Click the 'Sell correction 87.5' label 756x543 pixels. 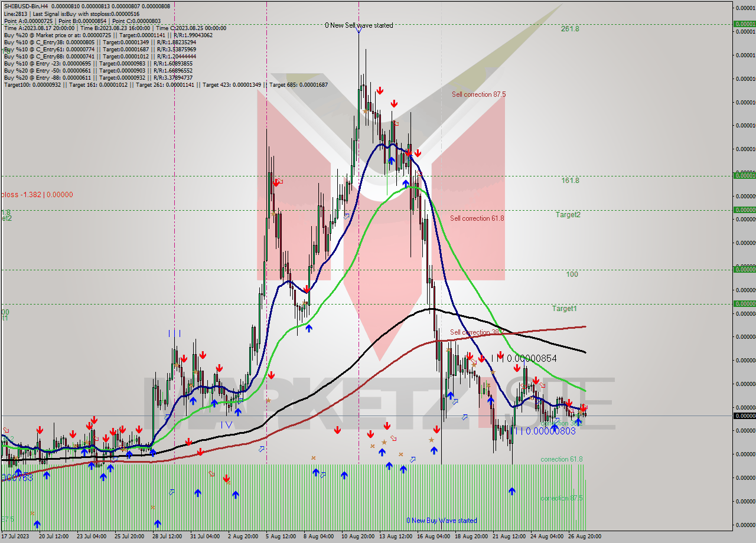click(478, 94)
